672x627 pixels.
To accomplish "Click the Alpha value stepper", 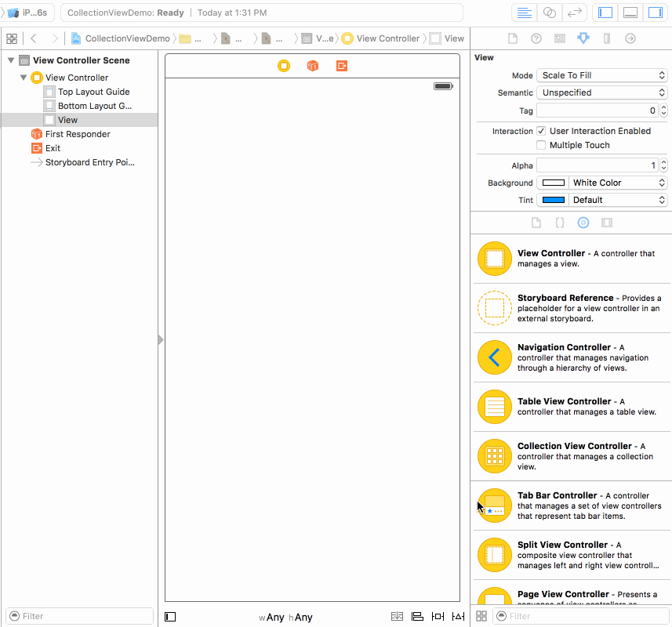I will coord(663,165).
